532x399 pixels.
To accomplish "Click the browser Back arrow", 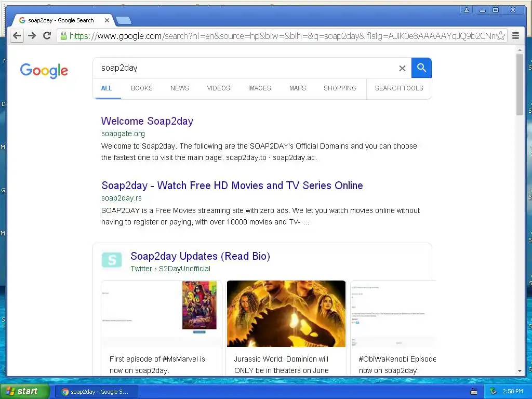I will (x=17, y=36).
